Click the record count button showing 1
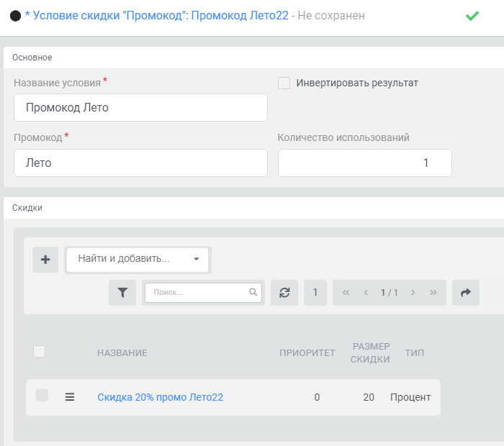Image resolution: width=504 pixels, height=446 pixels. click(315, 293)
